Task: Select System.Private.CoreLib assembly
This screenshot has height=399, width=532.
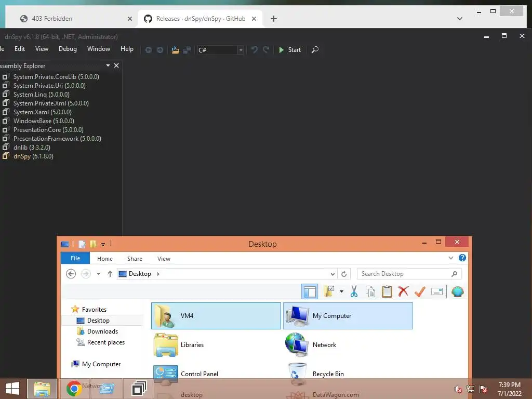Action: pyautogui.click(x=56, y=77)
